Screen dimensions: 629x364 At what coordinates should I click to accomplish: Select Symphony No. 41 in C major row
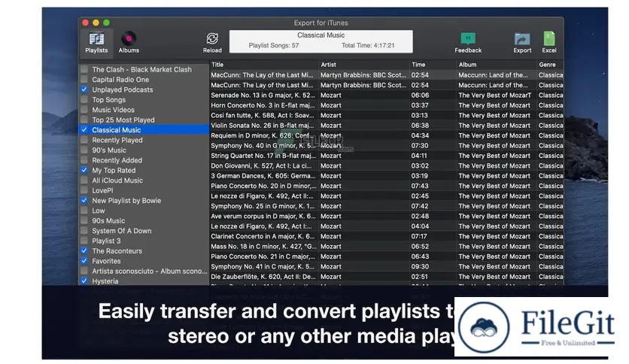click(386, 266)
